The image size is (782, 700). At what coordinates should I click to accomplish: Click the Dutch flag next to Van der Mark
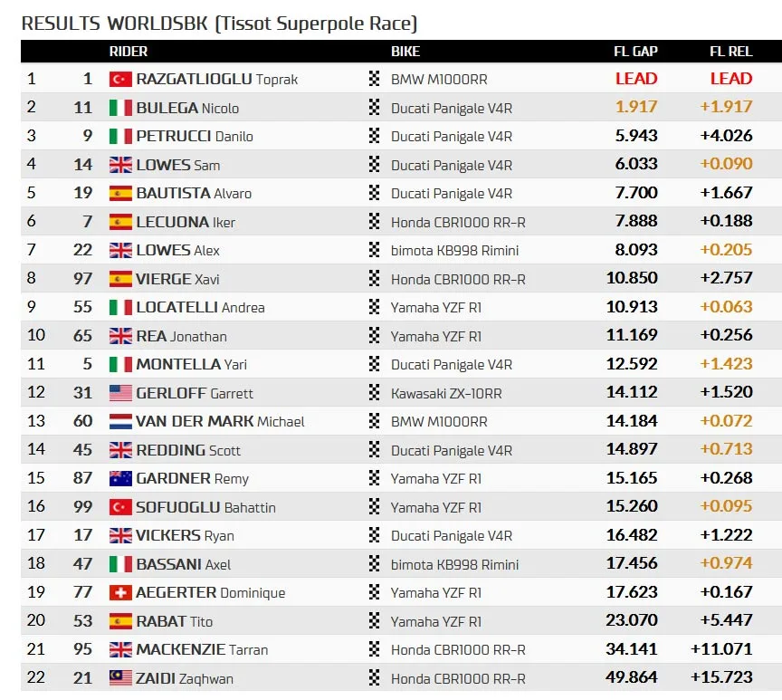pos(120,422)
